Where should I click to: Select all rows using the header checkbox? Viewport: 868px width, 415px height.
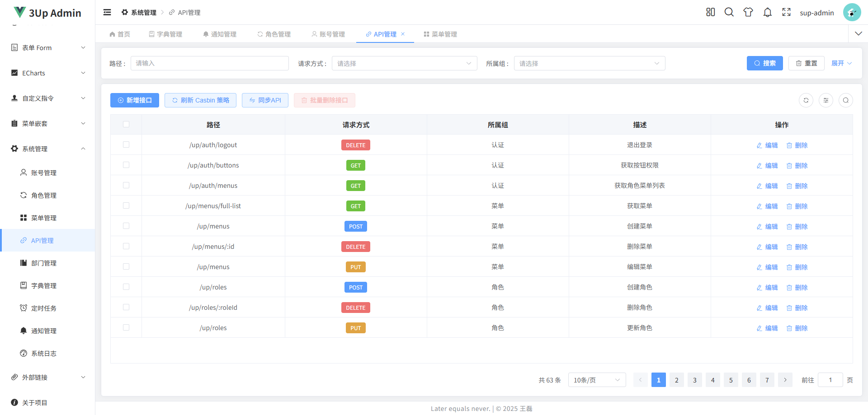[126, 124]
